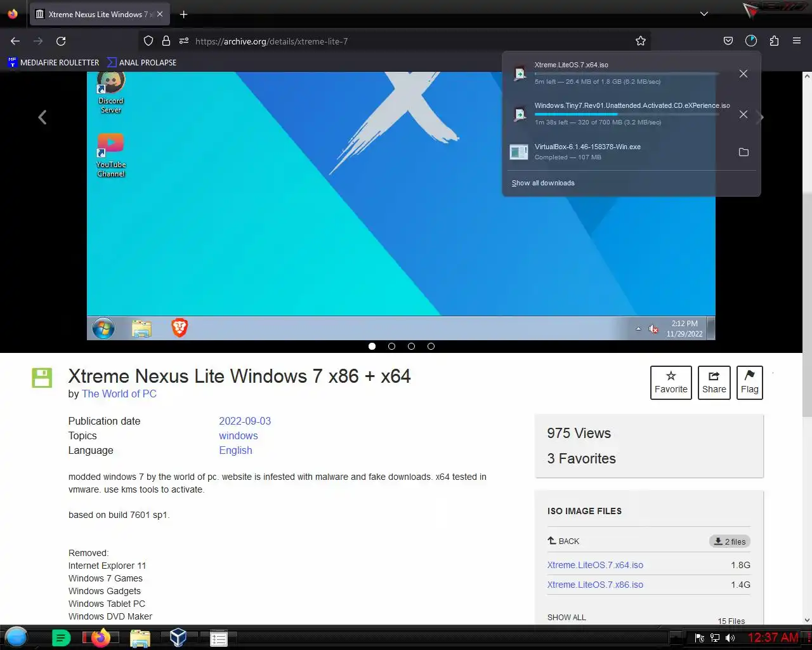Click the Brave lion icon in screenshot
The height and width of the screenshot is (650, 812).
180,328
